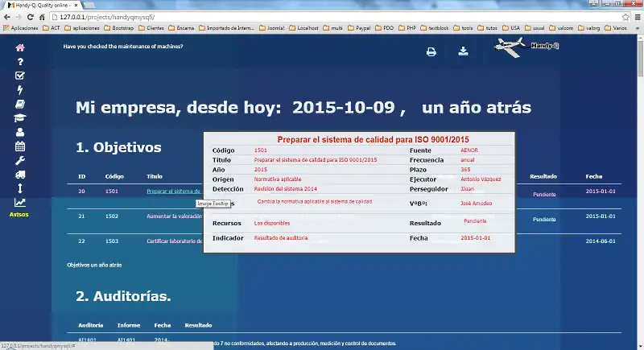Viewport: 644px width, 350px height.
Task: Open the Localhost bookmarks folder
Action: [303, 28]
